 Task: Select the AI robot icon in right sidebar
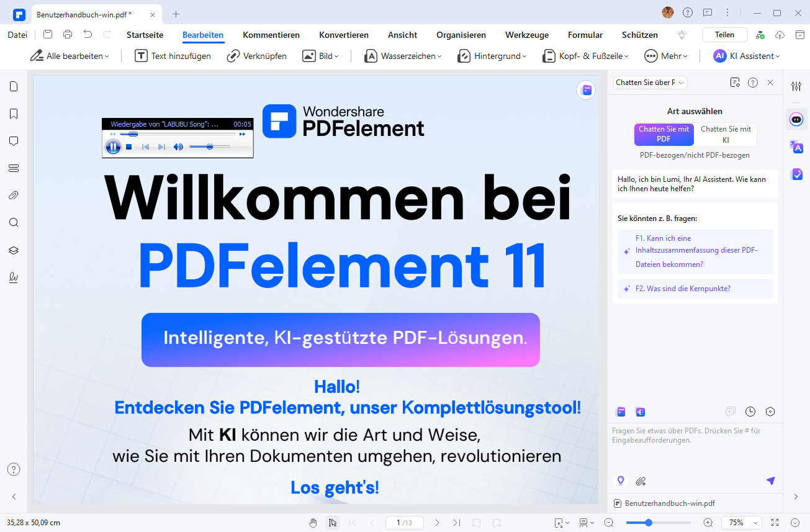pyautogui.click(x=796, y=119)
